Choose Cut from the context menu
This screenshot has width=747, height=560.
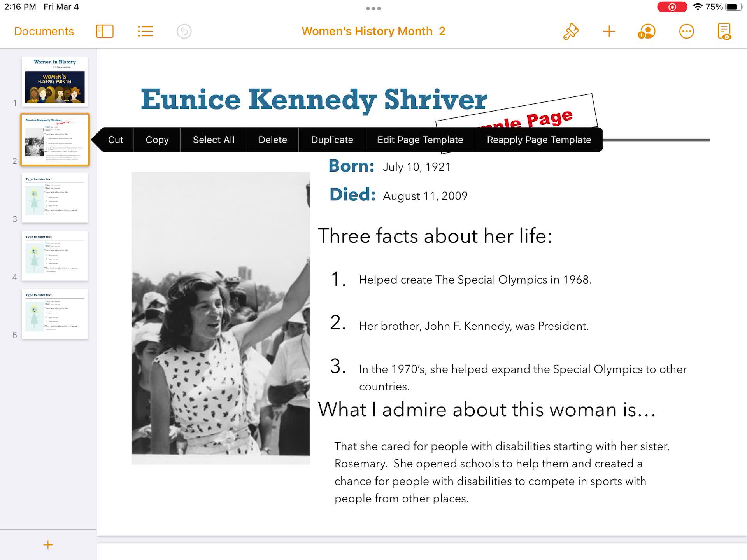(x=116, y=140)
